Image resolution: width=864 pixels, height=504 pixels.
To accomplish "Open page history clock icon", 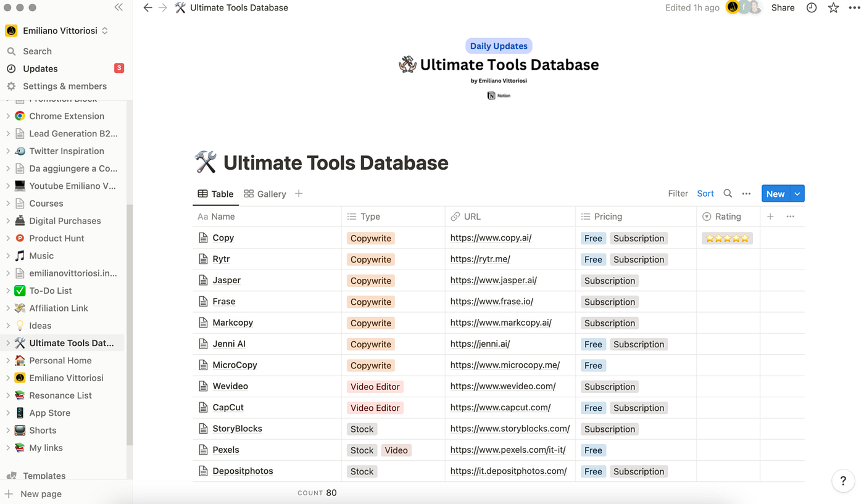I will [x=812, y=7].
